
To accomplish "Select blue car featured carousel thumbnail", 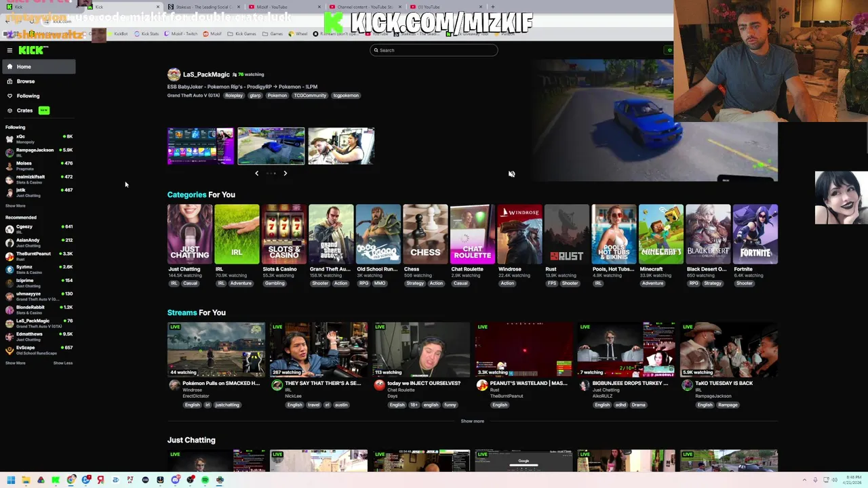I will pos(271,146).
